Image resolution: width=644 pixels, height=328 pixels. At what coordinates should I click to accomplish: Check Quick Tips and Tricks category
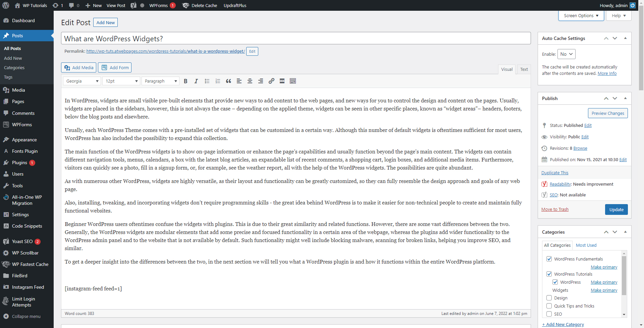[x=549, y=306]
